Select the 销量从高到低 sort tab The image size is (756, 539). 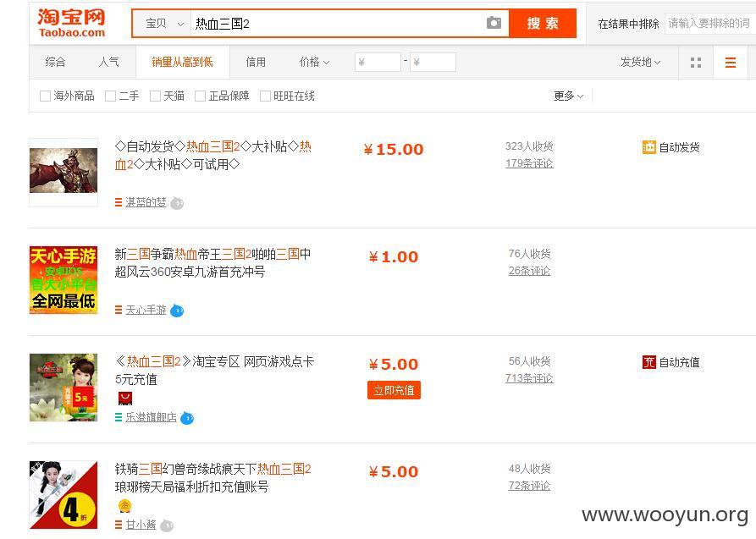pos(182,62)
